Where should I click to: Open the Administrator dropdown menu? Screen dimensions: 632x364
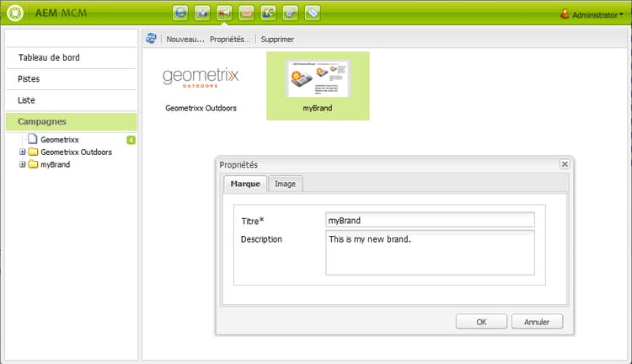(597, 15)
